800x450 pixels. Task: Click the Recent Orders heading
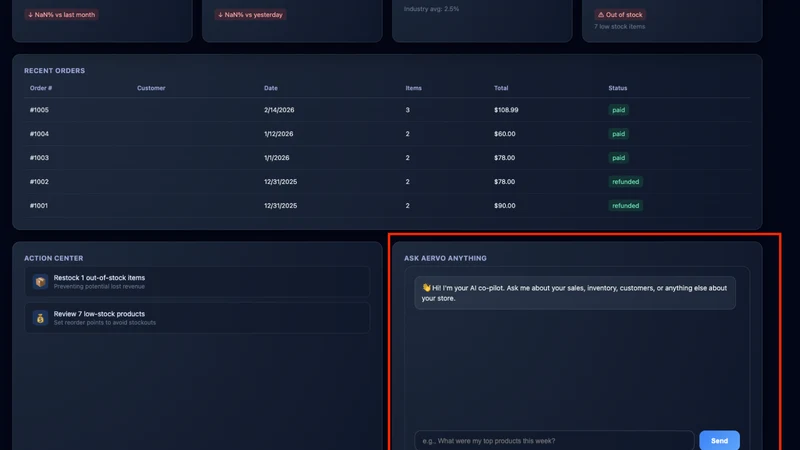pos(55,70)
